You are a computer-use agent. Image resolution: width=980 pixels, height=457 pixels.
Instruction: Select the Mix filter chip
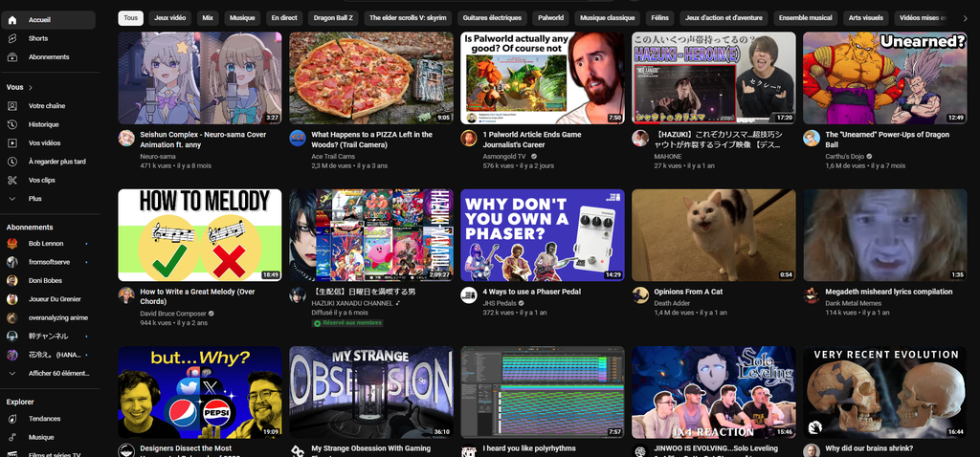tap(208, 18)
